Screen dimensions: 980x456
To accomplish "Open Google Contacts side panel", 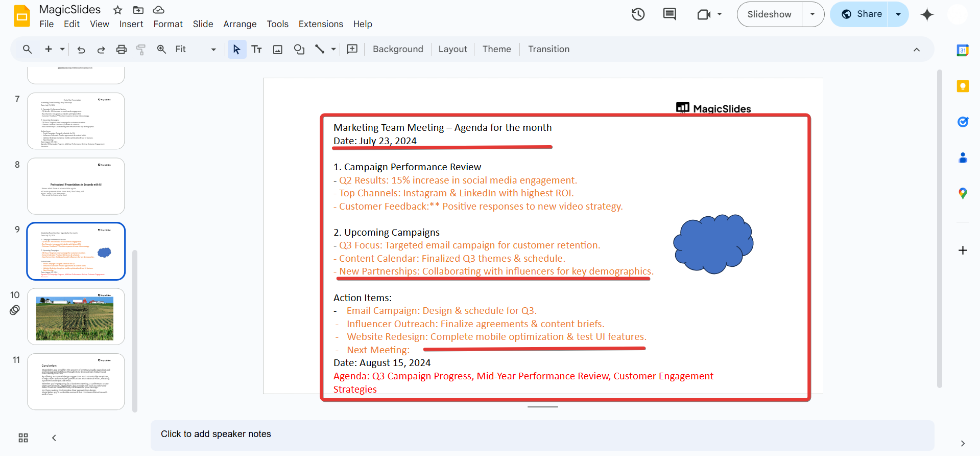I will point(963,157).
